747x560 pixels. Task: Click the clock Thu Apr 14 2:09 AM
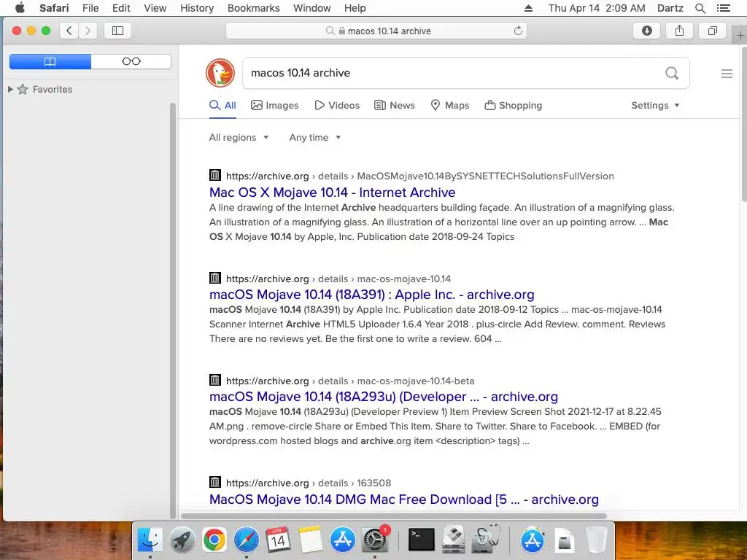click(597, 8)
